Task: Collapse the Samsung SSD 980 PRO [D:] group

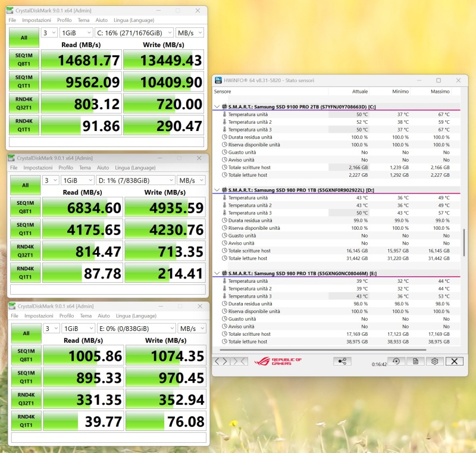Action: 217,190
